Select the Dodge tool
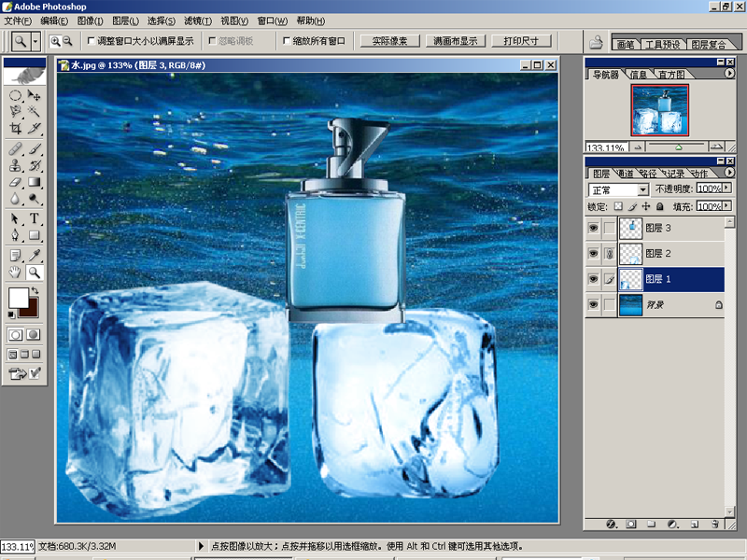Image resolution: width=747 pixels, height=560 pixels. pyautogui.click(x=34, y=198)
